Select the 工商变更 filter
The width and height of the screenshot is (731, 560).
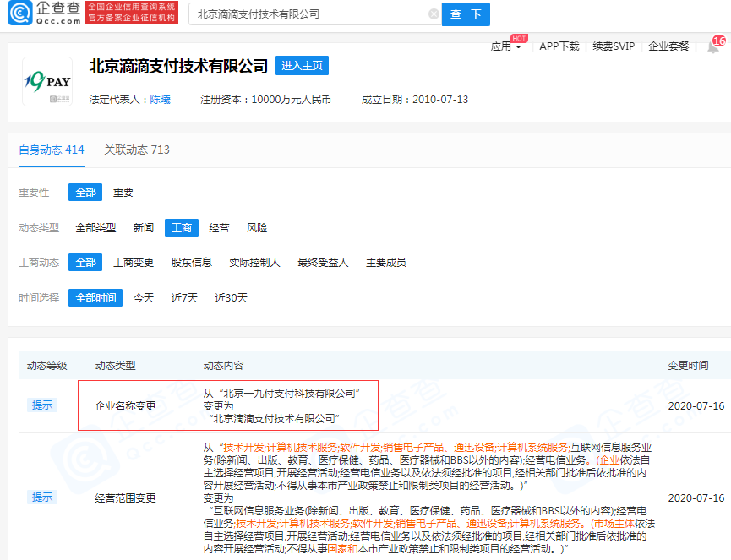tap(134, 263)
